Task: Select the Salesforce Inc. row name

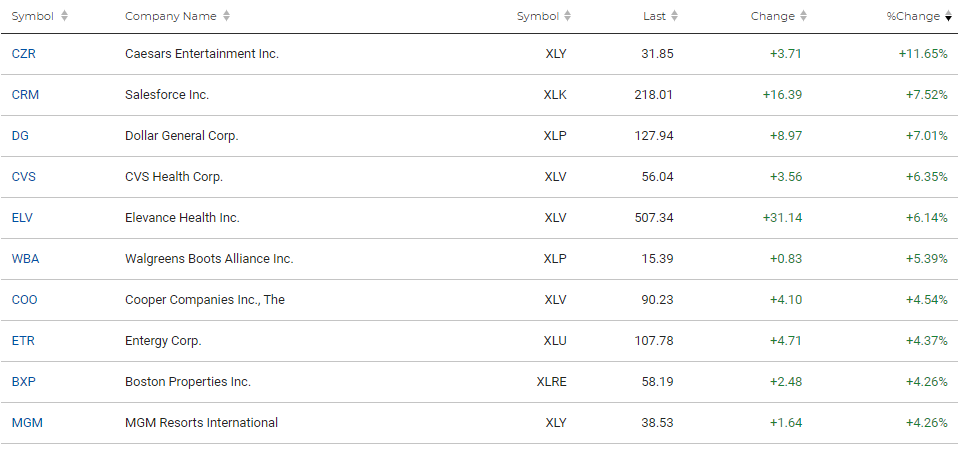Action: [x=167, y=94]
